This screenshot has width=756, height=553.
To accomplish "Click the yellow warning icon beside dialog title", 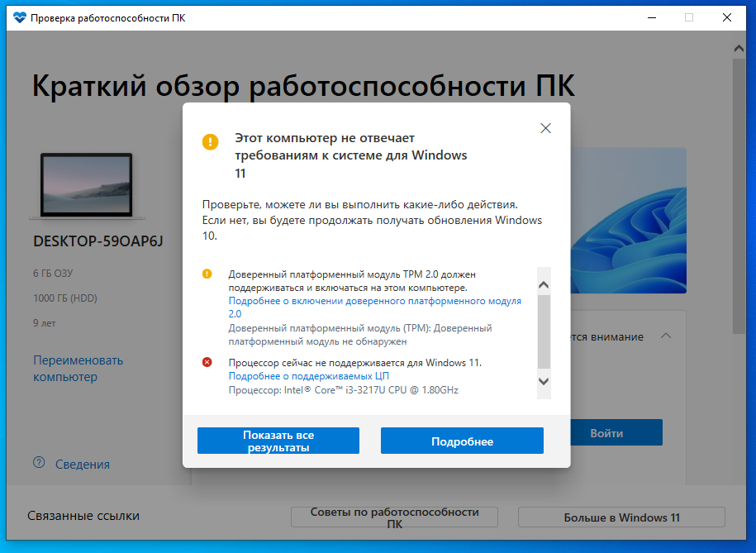I will pyautogui.click(x=210, y=142).
